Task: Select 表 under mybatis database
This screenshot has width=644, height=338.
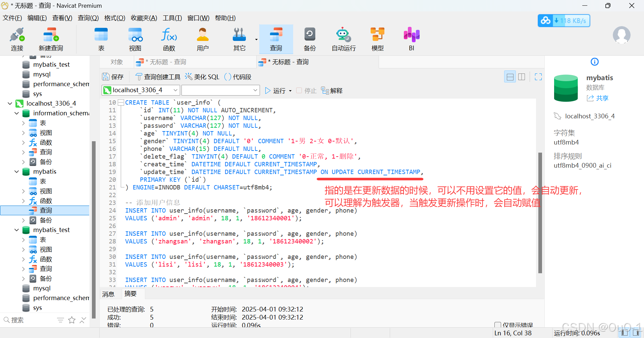Action: [43, 181]
